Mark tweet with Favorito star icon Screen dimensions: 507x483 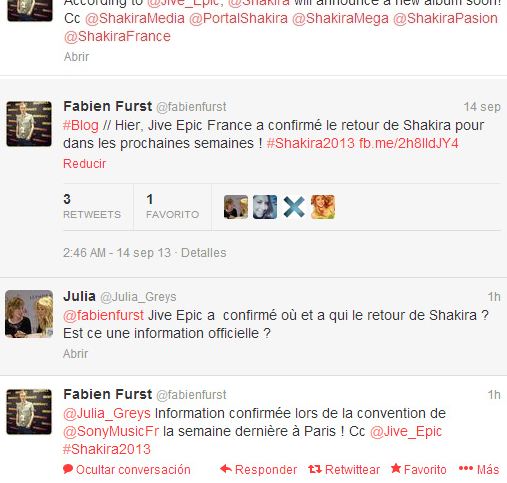[x=396, y=468]
